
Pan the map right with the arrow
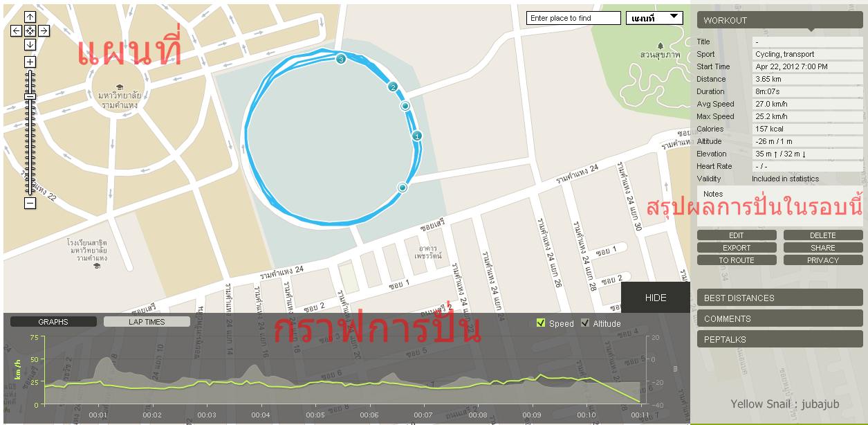43,30
